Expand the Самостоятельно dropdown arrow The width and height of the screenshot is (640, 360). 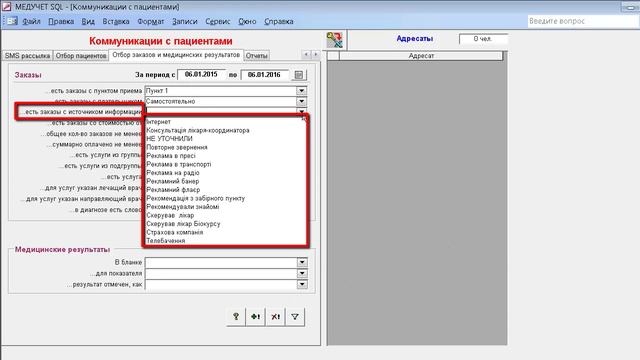point(302,101)
